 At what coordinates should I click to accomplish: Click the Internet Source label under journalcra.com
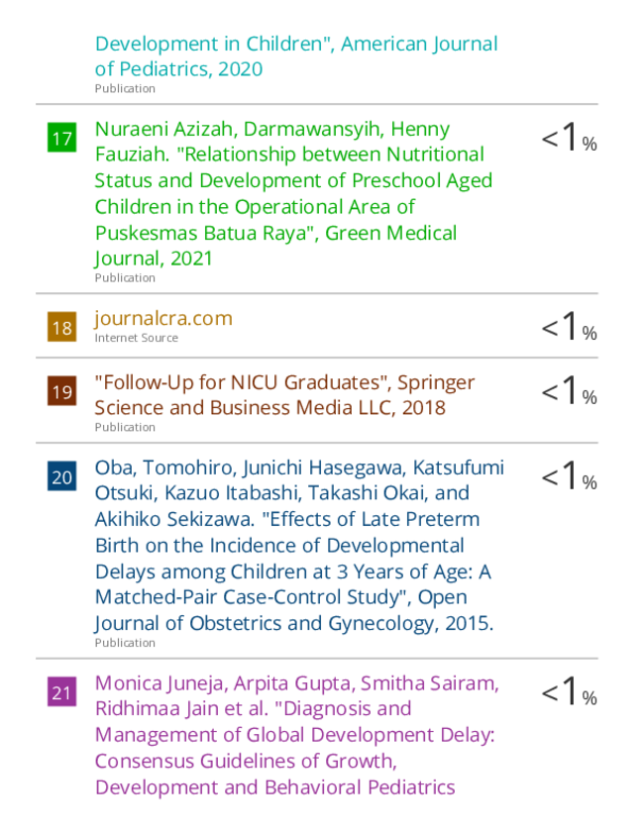tap(136, 338)
